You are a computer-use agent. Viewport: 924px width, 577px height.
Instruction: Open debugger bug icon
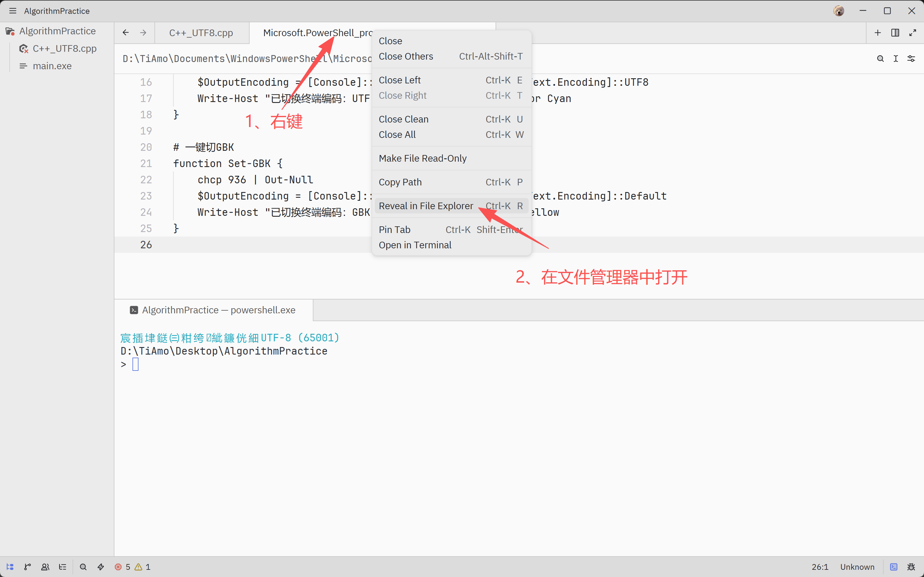click(911, 567)
